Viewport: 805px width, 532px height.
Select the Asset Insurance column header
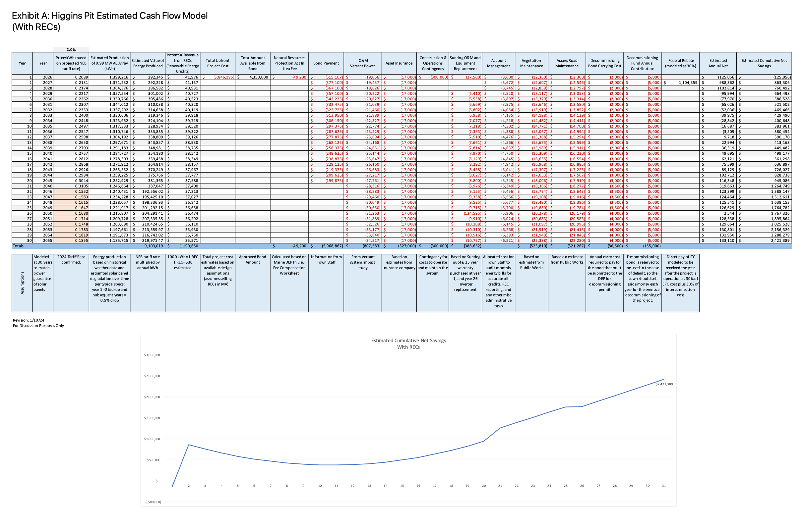click(399, 63)
